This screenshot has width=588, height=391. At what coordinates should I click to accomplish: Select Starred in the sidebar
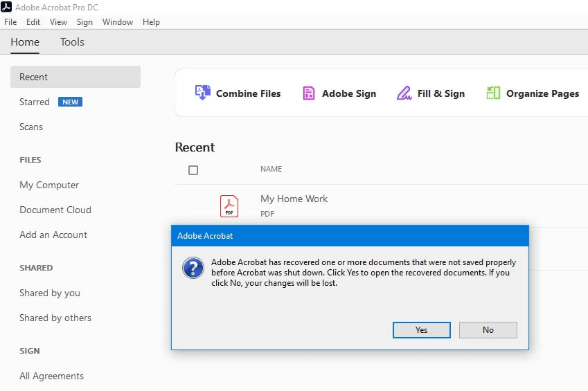(35, 102)
